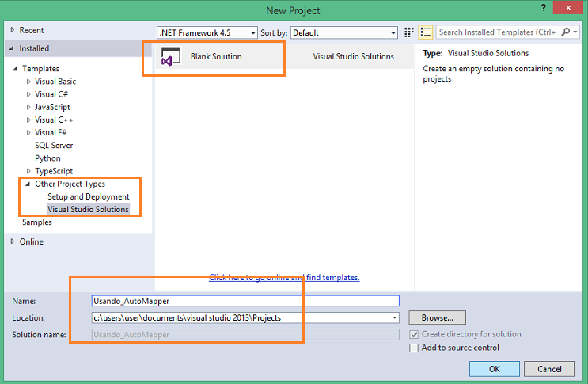This screenshot has width=588, height=384.
Task: Click the Blank Solution template icon
Action: tap(171, 57)
